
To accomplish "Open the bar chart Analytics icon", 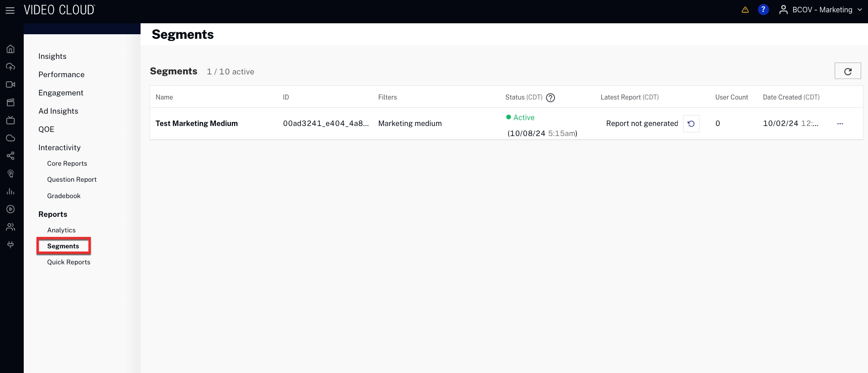I will (10, 191).
